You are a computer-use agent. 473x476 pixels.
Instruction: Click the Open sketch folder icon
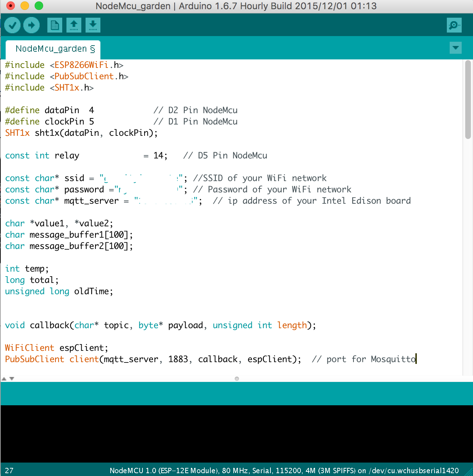(74, 25)
